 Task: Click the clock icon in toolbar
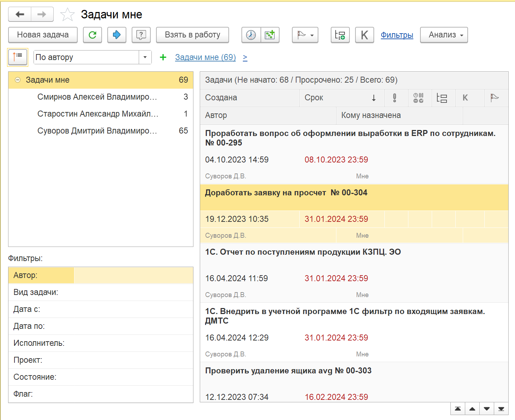coord(251,35)
